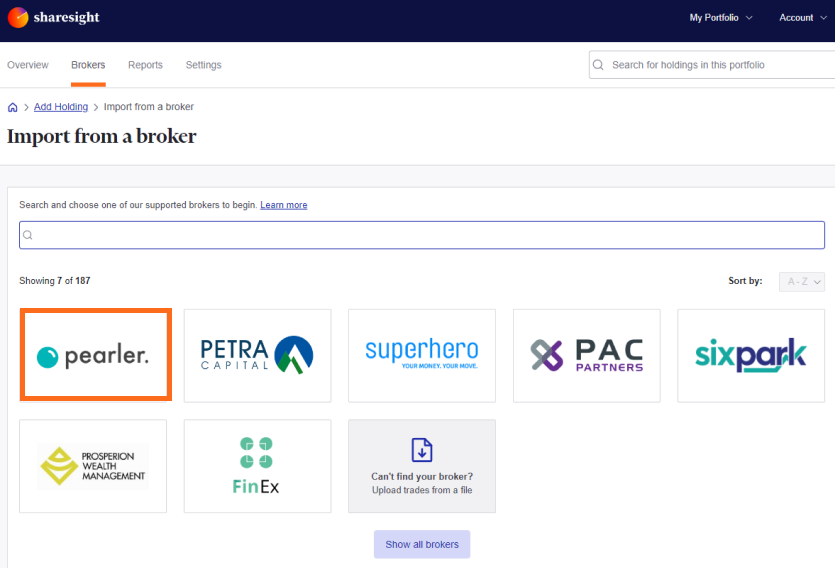Click the 'Import from a broker' breadcrumb text
Screen dimensions: 835x571
pyautogui.click(x=149, y=107)
